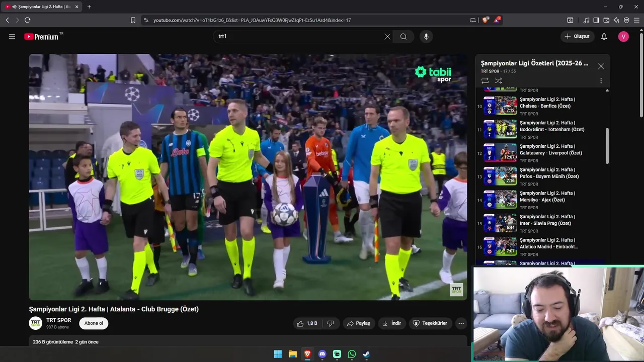Dislike the video
The width and height of the screenshot is (644, 362).
pos(331,323)
